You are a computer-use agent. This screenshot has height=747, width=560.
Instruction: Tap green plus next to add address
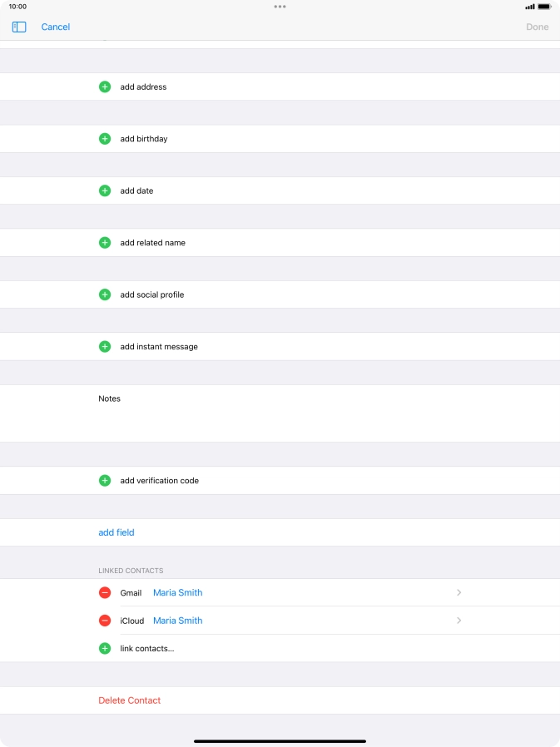tap(105, 87)
